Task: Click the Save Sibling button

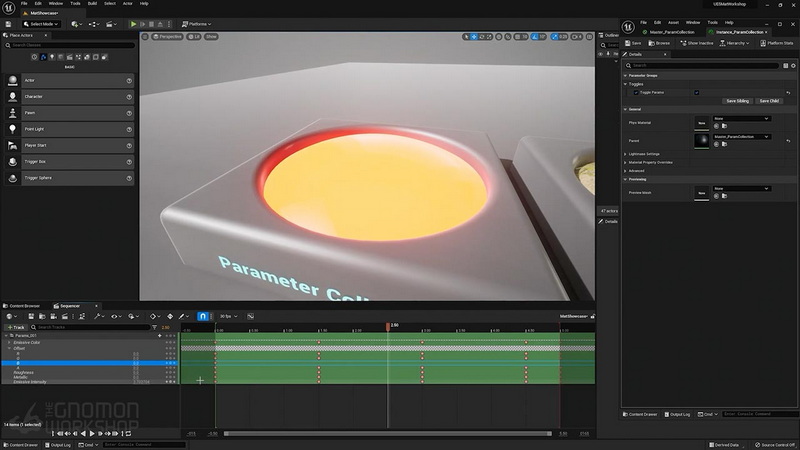Action: point(738,101)
